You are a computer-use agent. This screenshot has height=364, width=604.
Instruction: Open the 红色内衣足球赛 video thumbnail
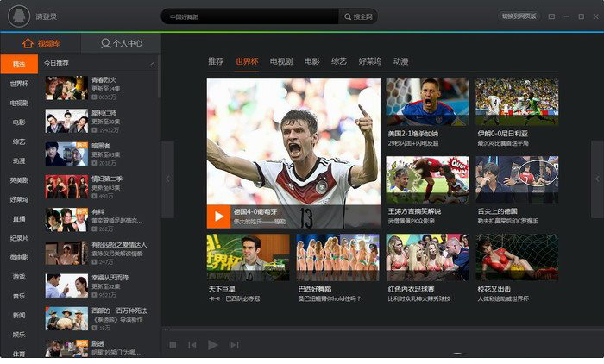[x=428, y=257]
